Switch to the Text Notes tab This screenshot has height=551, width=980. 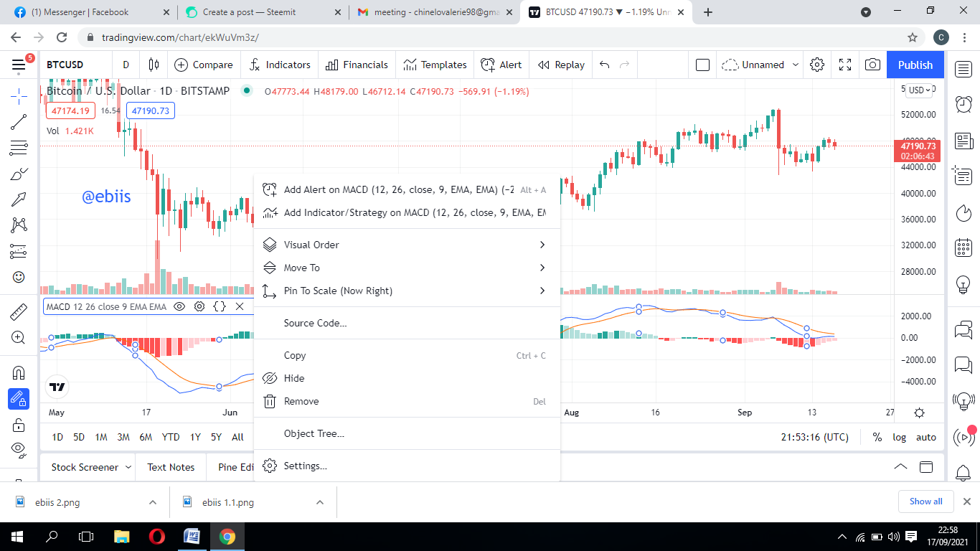click(x=171, y=467)
